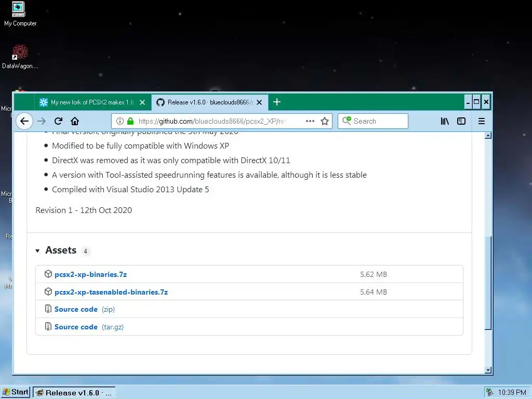
Task: Select the My Computer desktop icon
Action: pyautogui.click(x=20, y=14)
